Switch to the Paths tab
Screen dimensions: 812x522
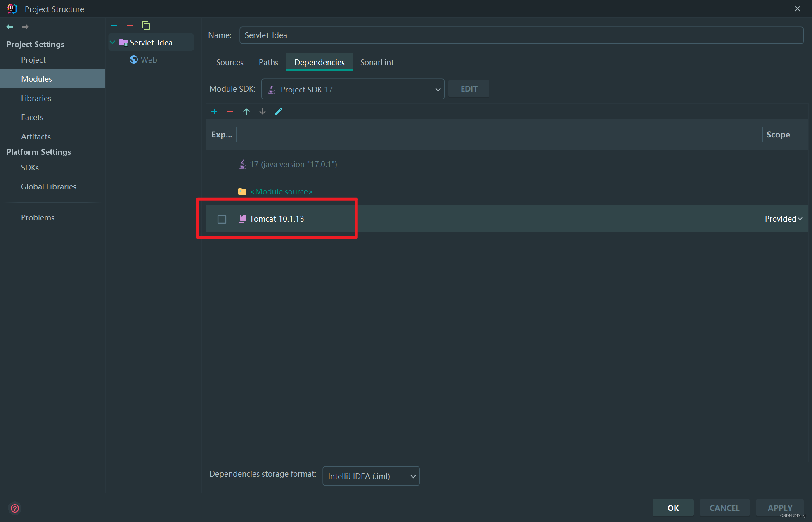268,62
